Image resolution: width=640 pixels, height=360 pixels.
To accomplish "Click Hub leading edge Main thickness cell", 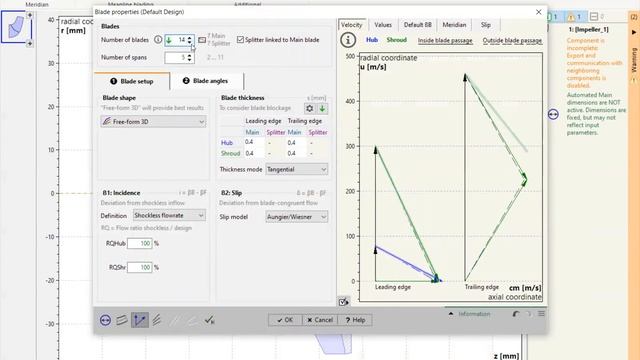I will pos(254,142).
